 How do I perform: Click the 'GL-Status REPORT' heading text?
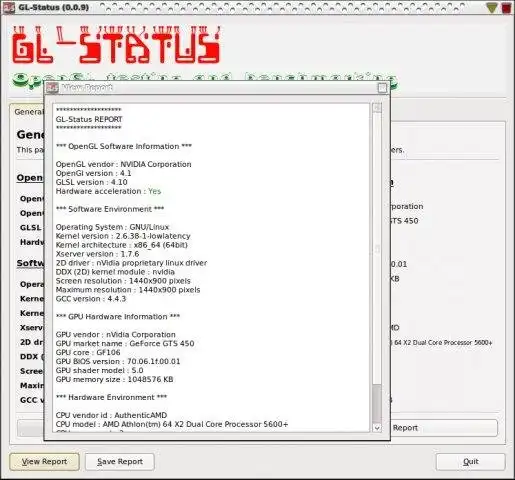[x=89, y=119]
